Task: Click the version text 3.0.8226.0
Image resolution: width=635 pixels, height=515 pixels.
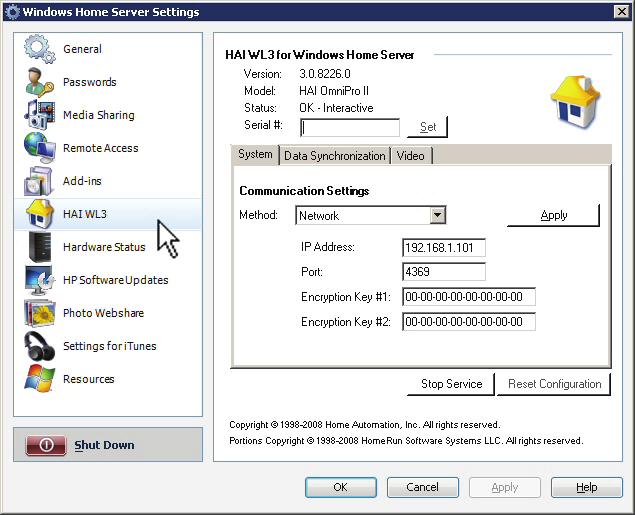Action: click(325, 74)
